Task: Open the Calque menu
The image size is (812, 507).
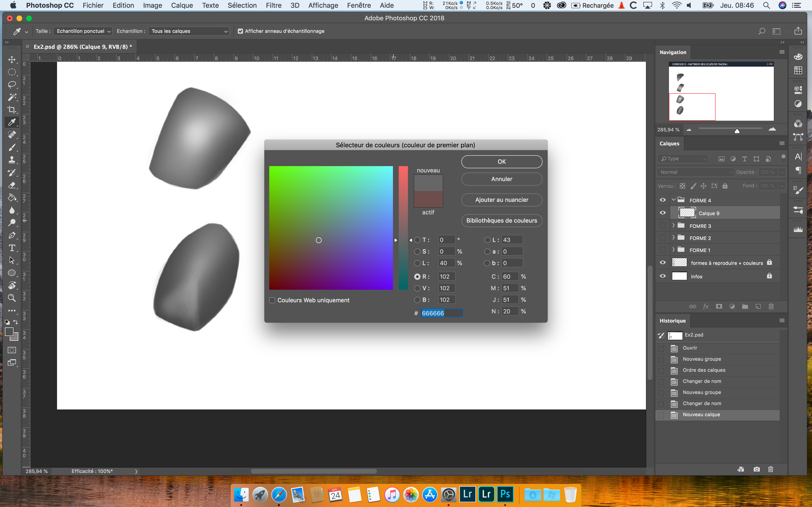Action: coord(182,5)
